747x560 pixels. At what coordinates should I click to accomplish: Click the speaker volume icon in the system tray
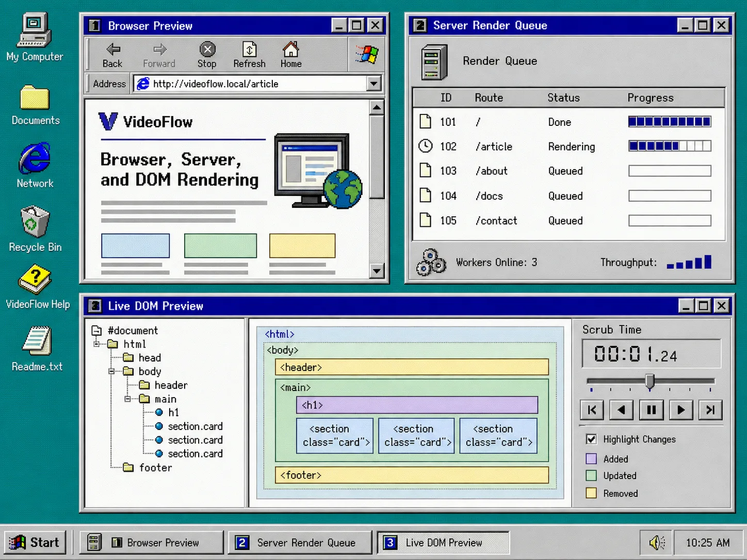pyautogui.click(x=657, y=542)
